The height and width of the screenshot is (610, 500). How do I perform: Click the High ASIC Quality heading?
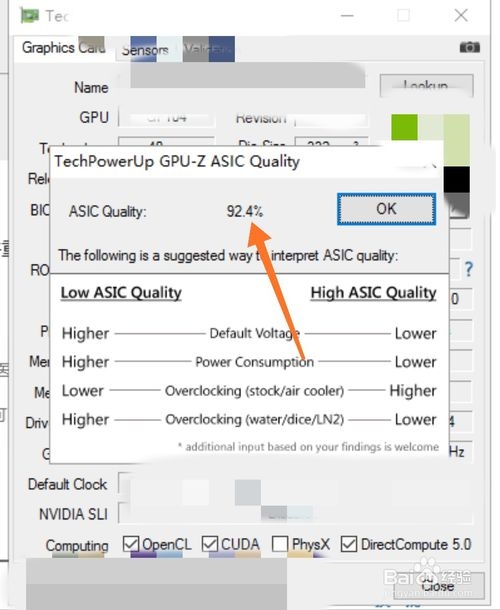373,293
